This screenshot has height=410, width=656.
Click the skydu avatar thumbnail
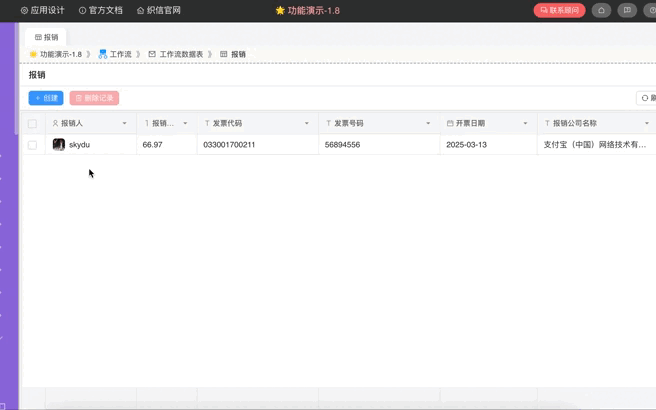coord(59,144)
